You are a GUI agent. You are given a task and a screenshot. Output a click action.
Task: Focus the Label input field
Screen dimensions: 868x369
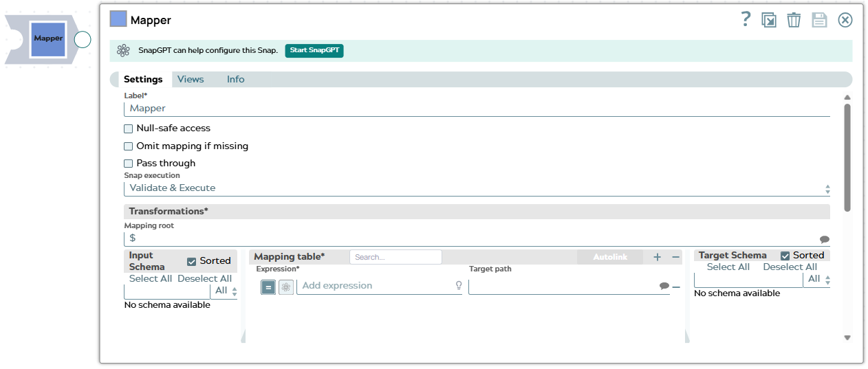[477, 109]
